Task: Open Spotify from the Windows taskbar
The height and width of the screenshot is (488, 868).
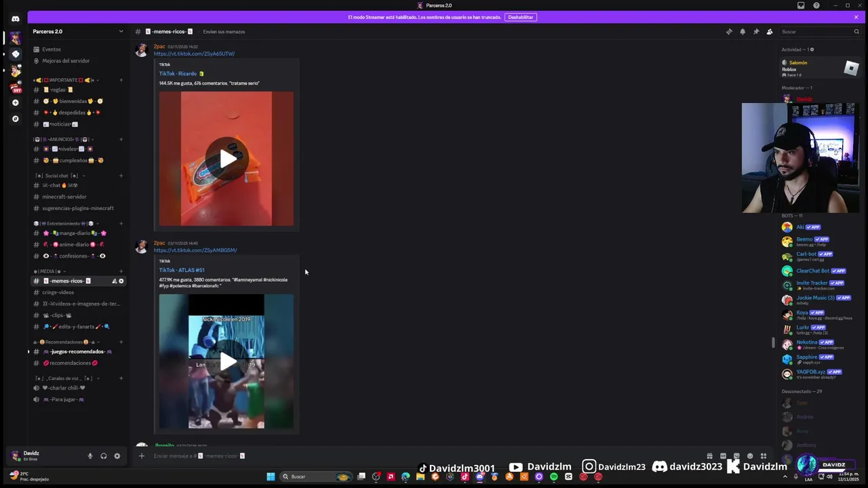Action: (x=553, y=476)
